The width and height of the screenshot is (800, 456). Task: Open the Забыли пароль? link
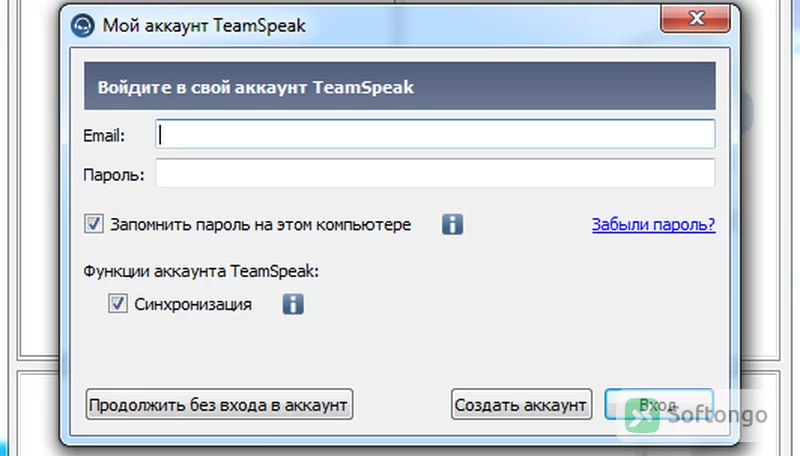pyautogui.click(x=654, y=224)
